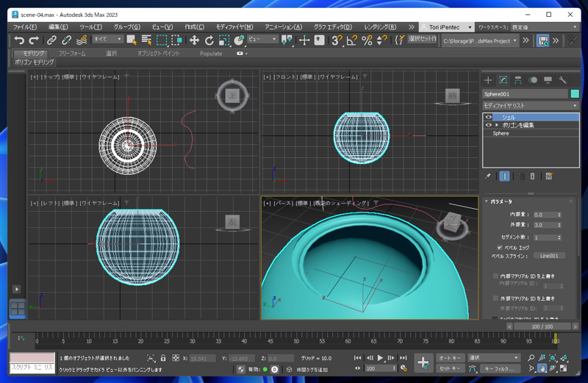This screenshot has height=383, width=588.
Task: Select the Unlink Selection icon
Action: [67, 40]
